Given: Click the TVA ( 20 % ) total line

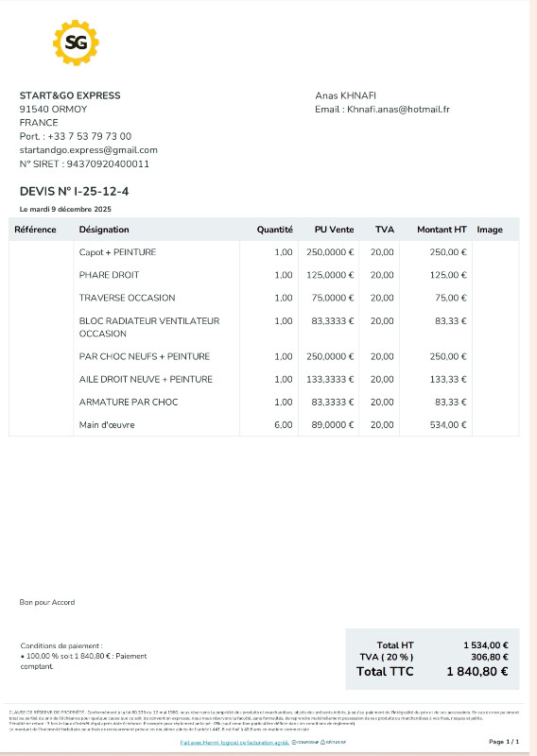Looking at the screenshot, I should tap(433, 657).
